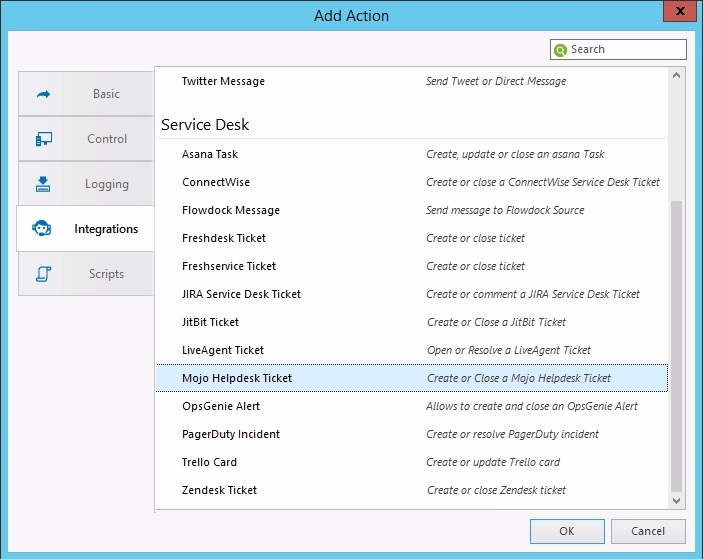Choose the ConnectWise action
Viewport: 703px width, 559px height.
tap(412, 182)
